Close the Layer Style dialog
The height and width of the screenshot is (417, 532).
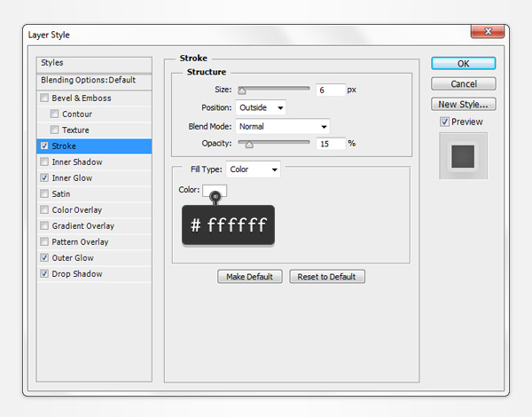click(x=488, y=31)
